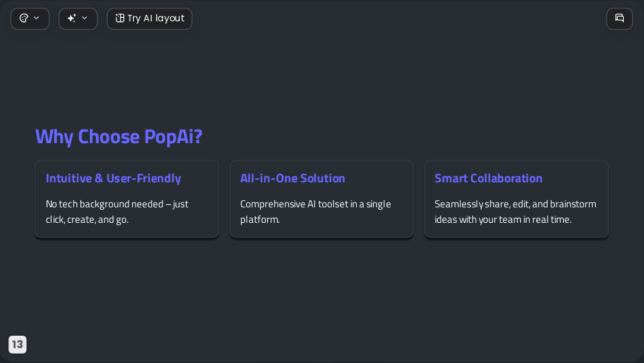Select the slide number 13 badge
Image resolution: width=644 pixels, height=363 pixels.
tap(18, 345)
